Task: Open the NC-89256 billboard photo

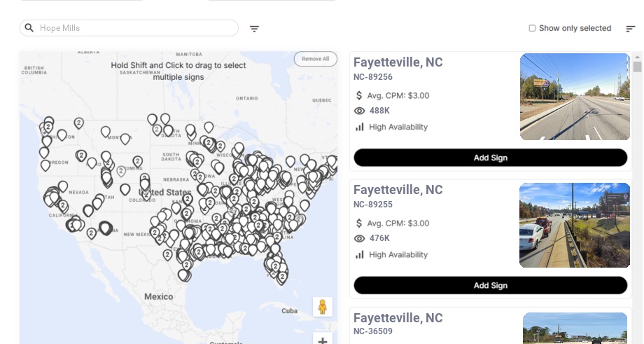Action: (x=575, y=97)
